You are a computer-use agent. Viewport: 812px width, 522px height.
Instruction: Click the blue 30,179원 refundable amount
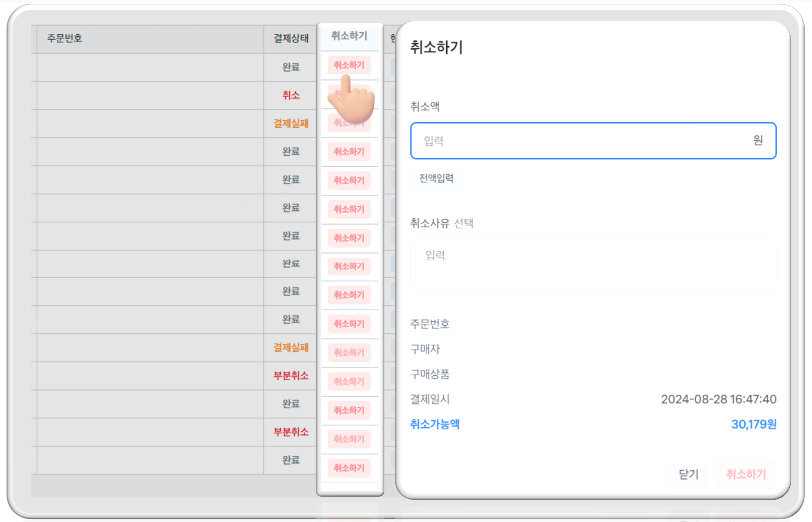click(x=753, y=424)
